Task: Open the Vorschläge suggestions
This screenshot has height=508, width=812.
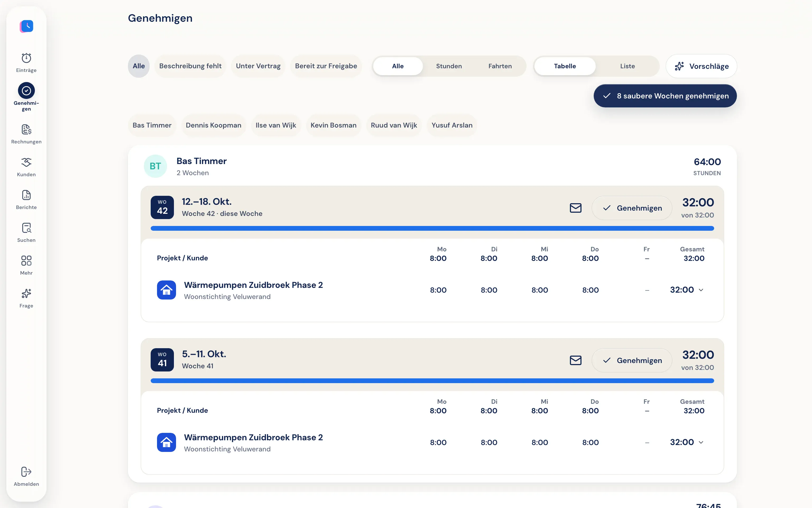Action: click(x=701, y=66)
